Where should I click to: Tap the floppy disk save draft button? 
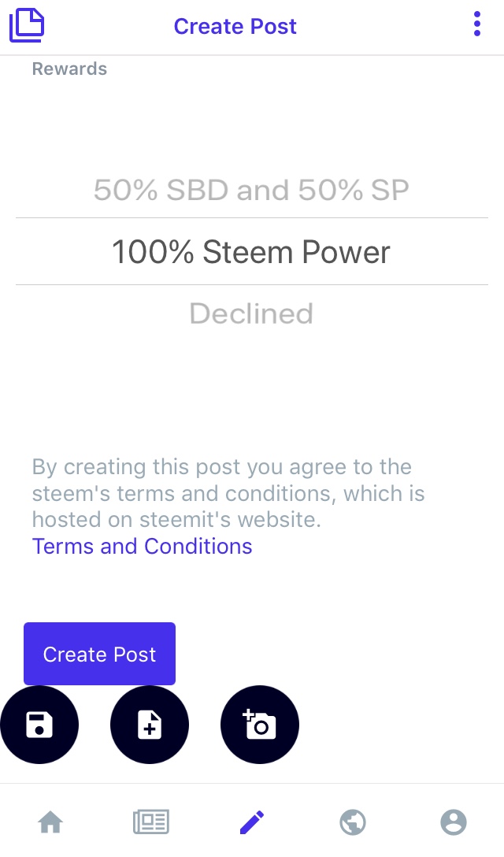pos(39,725)
